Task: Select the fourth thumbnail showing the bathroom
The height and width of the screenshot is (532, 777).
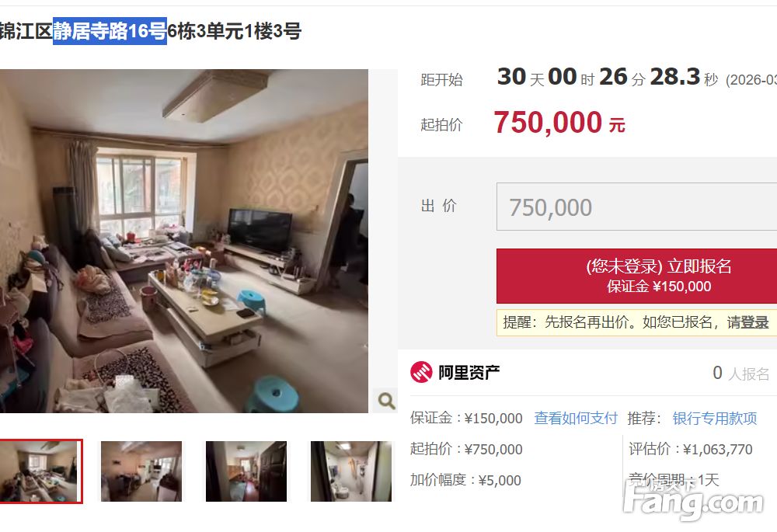Action: tap(351, 471)
